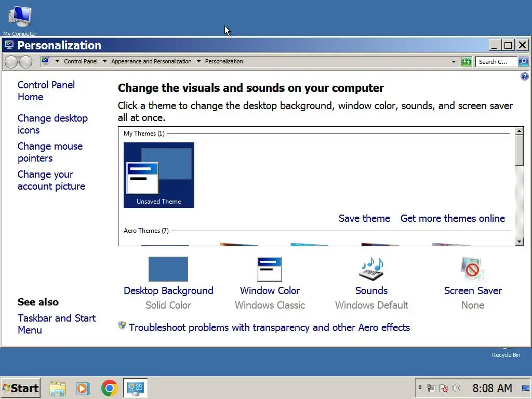Open Help with the question mark icon

(524, 76)
